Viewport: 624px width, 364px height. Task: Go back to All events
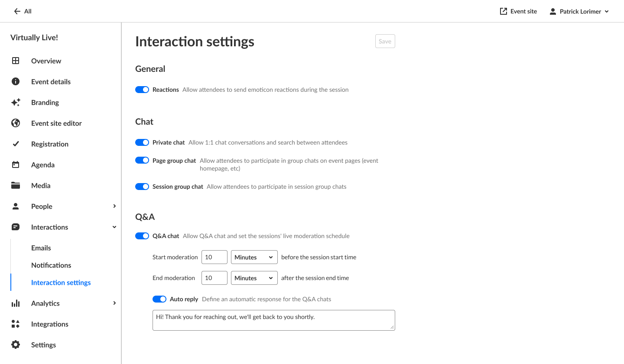point(23,11)
